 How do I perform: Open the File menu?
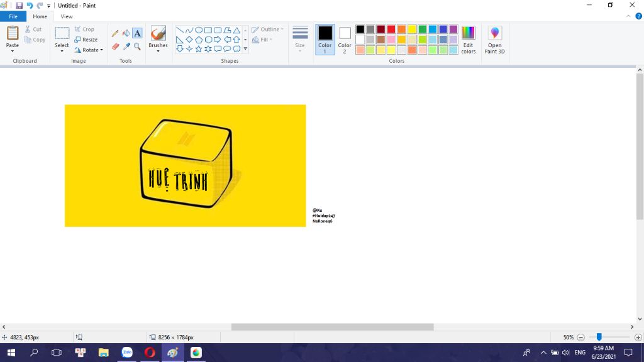13,16
